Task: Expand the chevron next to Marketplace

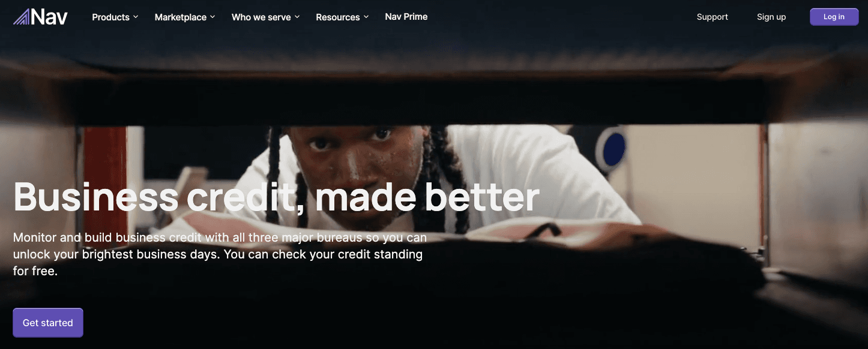Action: coord(212,17)
